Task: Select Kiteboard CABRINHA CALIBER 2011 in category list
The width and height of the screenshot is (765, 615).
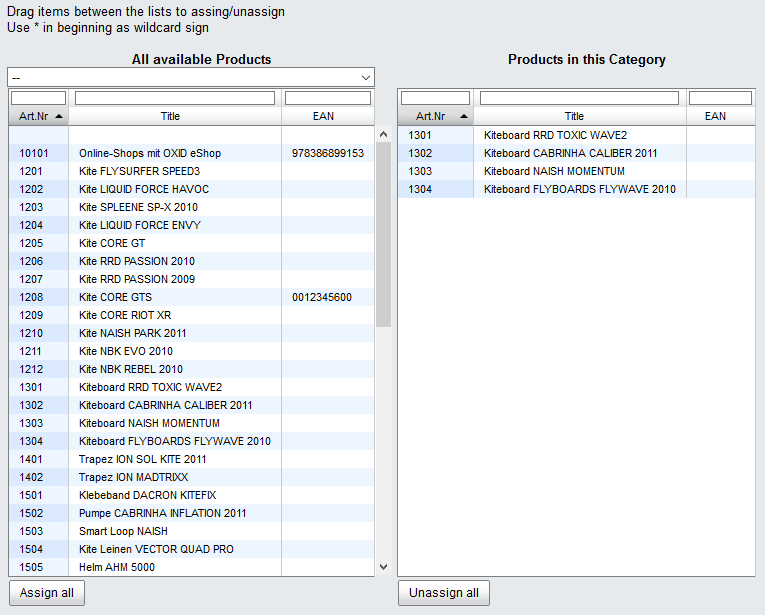Action: [x=577, y=153]
